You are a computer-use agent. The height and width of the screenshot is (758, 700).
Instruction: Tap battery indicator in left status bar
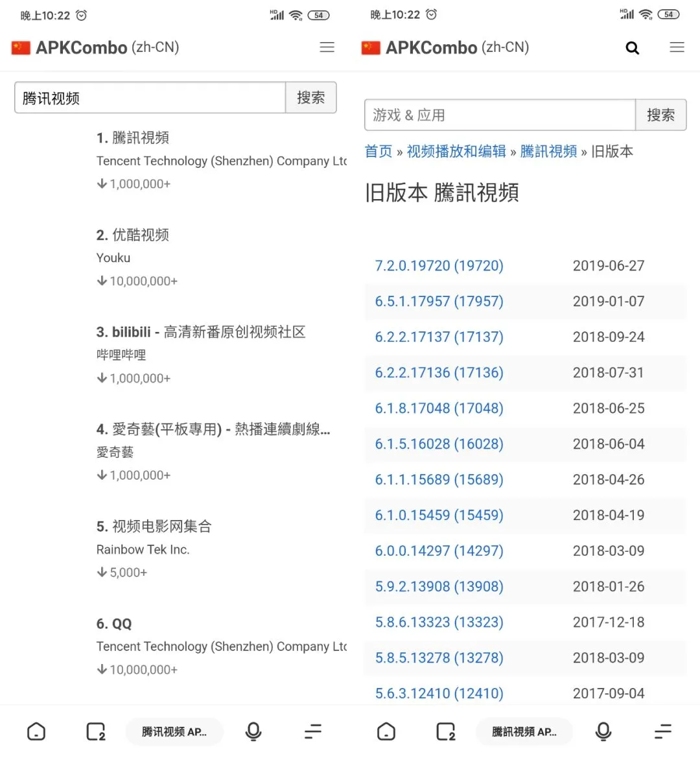(318, 16)
